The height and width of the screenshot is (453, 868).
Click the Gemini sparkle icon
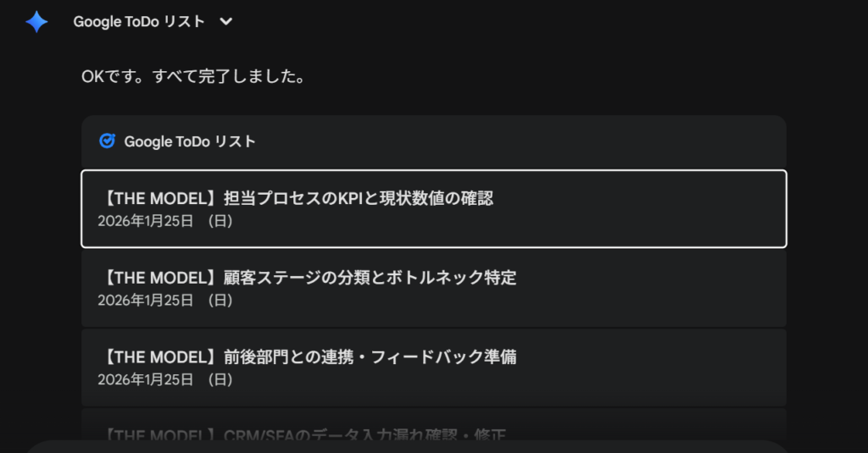click(x=36, y=22)
